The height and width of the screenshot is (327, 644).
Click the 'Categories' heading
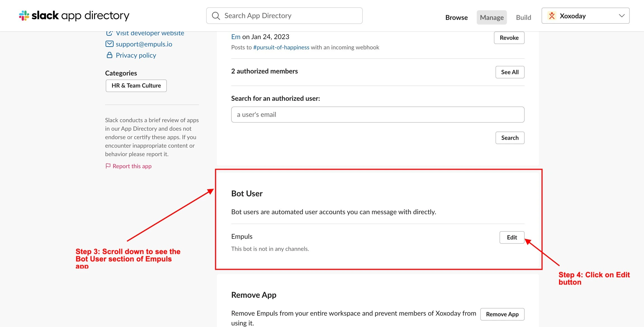[121, 73]
